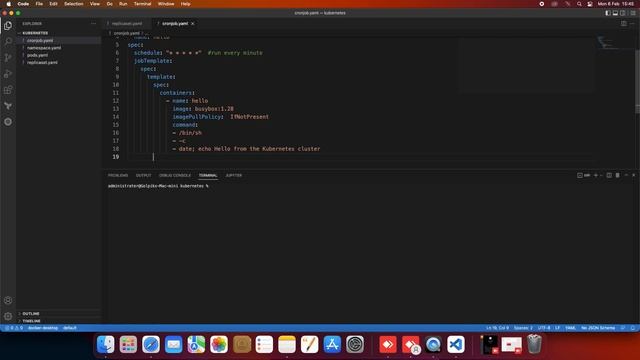Select cronjob.yaml in Explorer
The width and height of the screenshot is (640, 360).
40,40
